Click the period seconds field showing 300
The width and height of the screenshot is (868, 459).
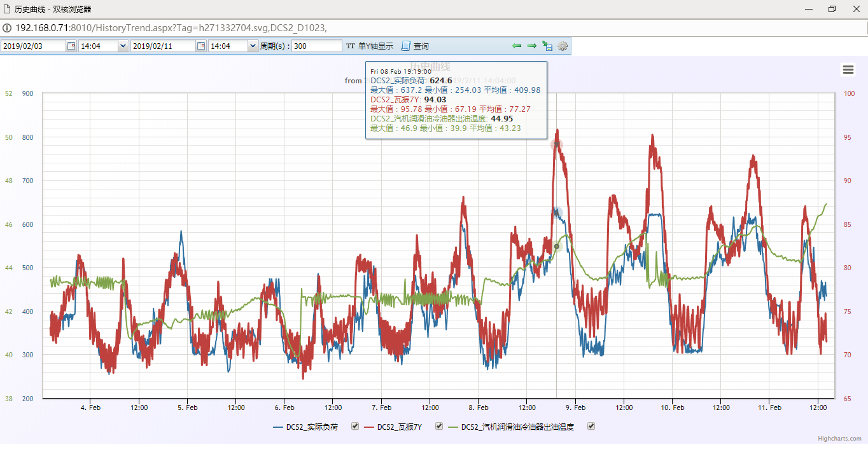(317, 46)
